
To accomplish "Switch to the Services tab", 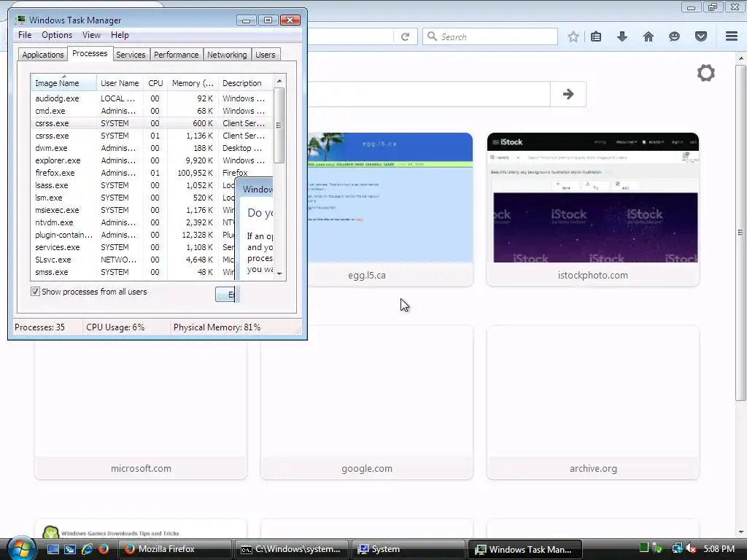I will (131, 55).
